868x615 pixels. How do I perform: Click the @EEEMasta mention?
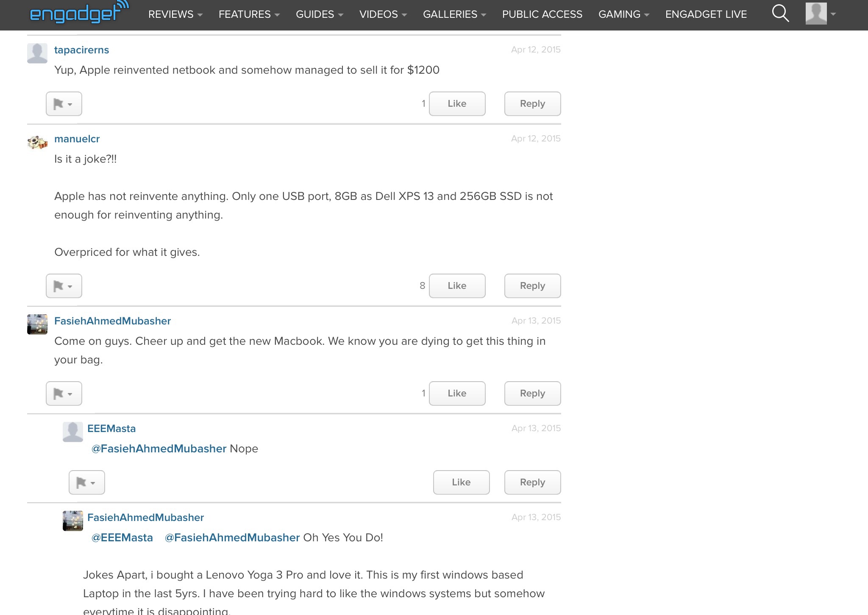click(x=122, y=537)
